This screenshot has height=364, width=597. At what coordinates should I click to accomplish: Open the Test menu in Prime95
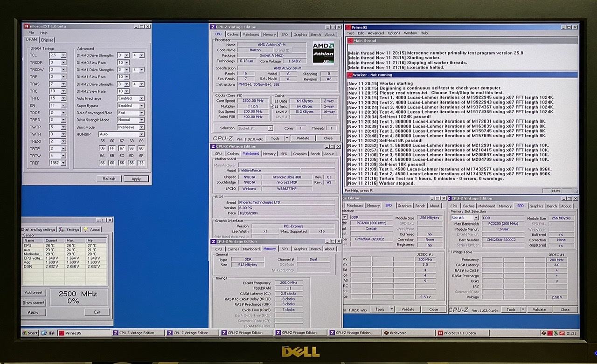(x=350, y=33)
